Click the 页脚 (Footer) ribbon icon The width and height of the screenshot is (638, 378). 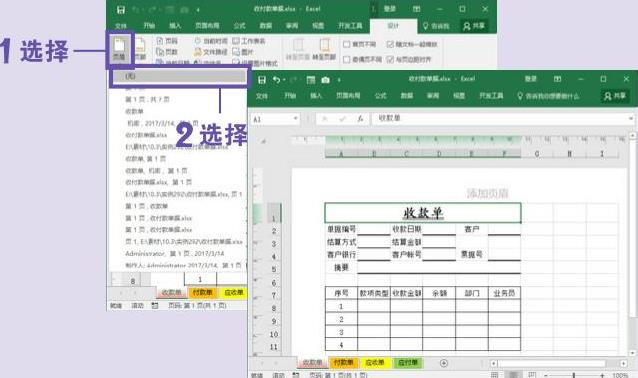pyautogui.click(x=140, y=48)
